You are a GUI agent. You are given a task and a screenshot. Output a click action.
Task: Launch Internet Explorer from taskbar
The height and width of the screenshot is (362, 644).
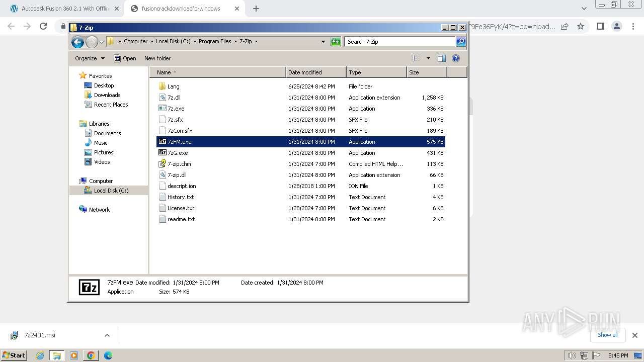[x=40, y=355]
